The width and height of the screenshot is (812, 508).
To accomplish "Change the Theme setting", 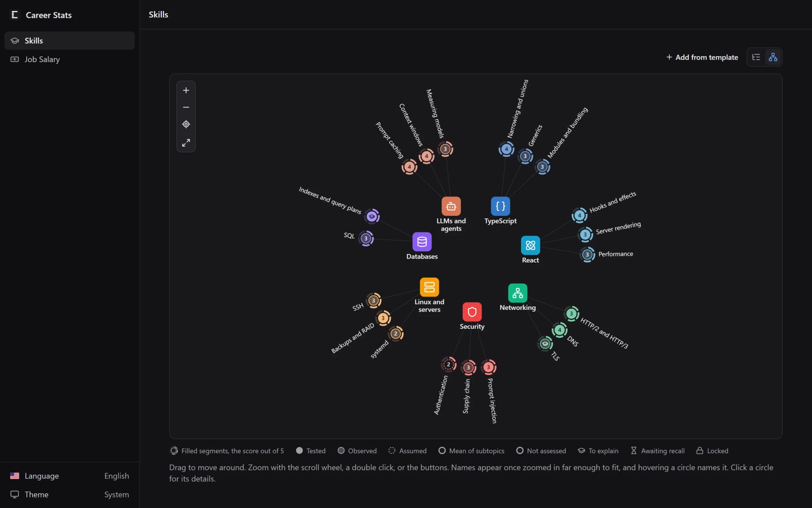I will (69, 494).
